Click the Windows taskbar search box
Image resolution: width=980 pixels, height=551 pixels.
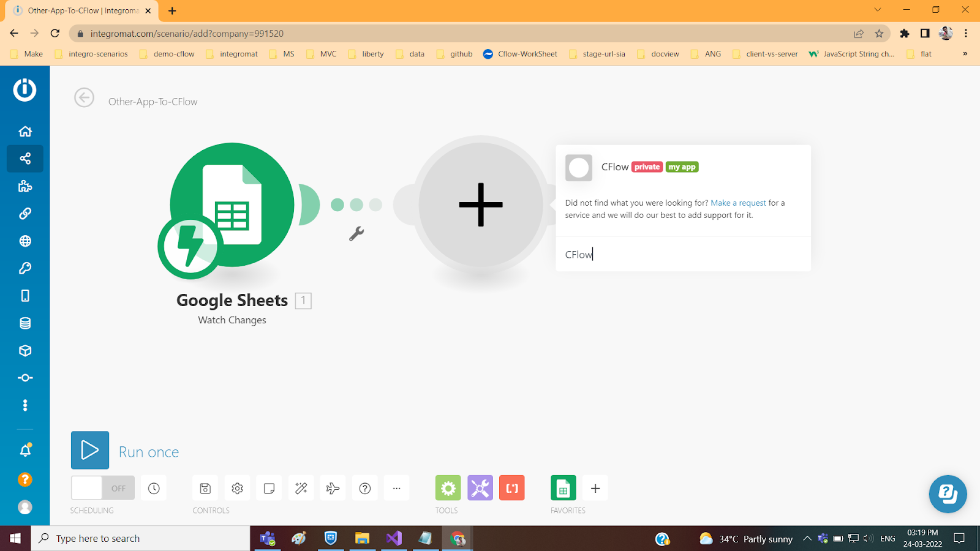pos(140,538)
